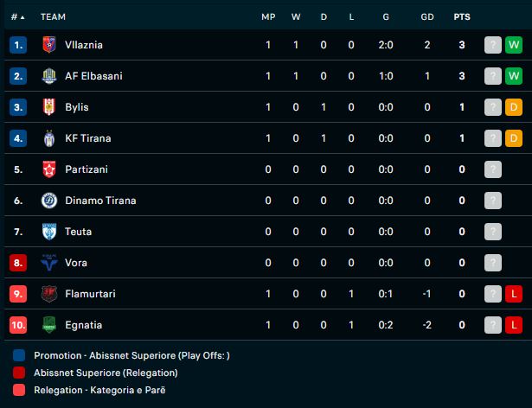The width and height of the screenshot is (532, 408).
Task: Click the Dinamo Tirana round badge
Action: tap(48, 201)
